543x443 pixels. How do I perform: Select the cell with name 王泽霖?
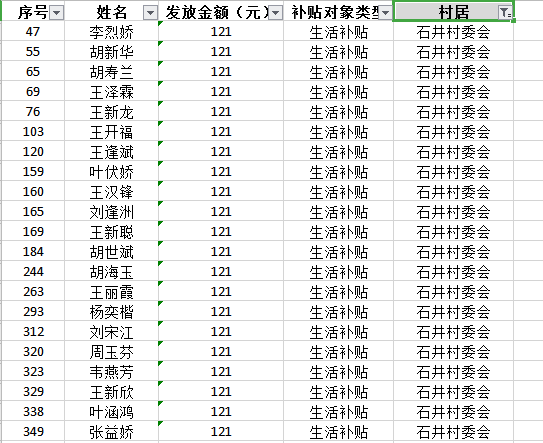point(112,91)
